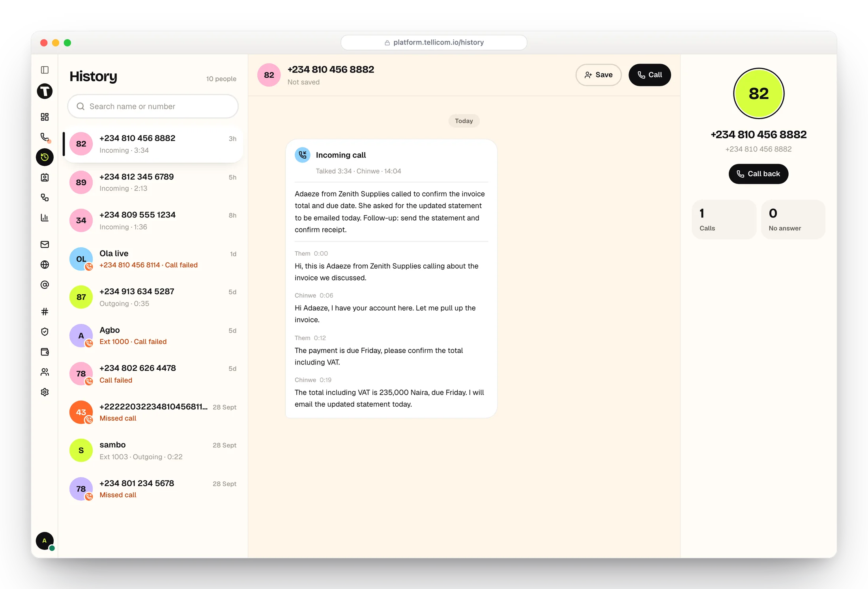Click the No answer stat card

click(x=793, y=219)
